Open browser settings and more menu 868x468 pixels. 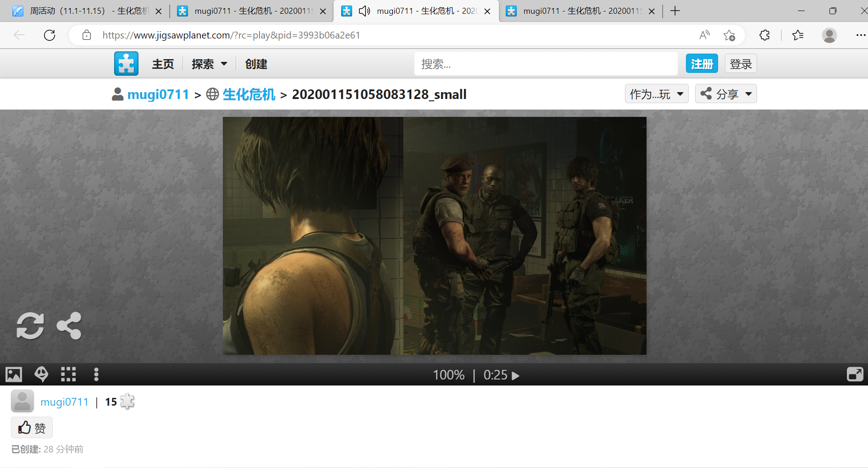[x=861, y=35]
